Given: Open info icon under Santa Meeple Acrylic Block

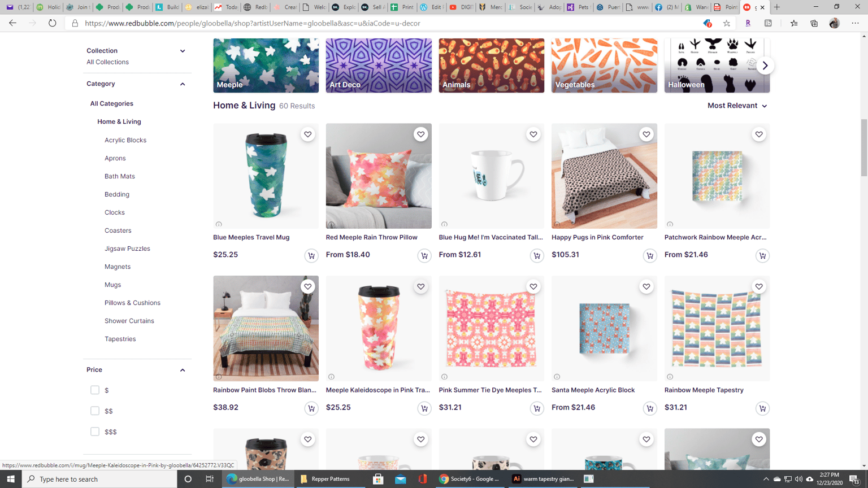Looking at the screenshot, I should [x=557, y=377].
